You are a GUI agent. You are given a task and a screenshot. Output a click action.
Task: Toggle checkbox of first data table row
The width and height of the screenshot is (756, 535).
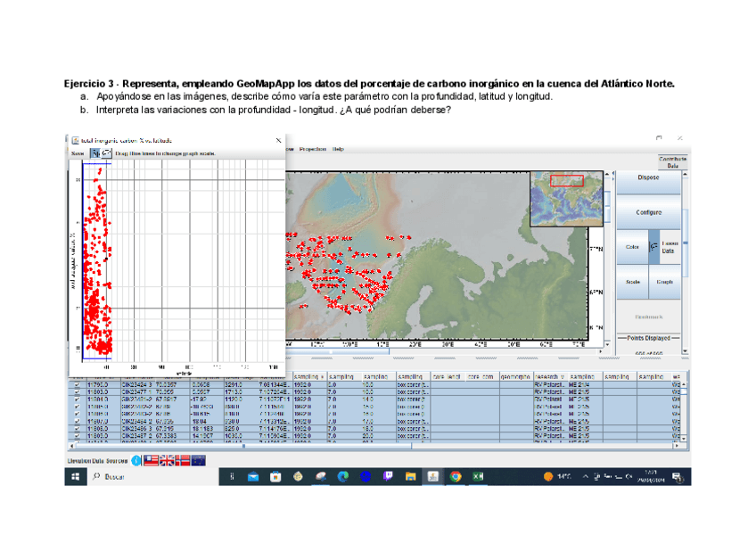tap(78, 384)
